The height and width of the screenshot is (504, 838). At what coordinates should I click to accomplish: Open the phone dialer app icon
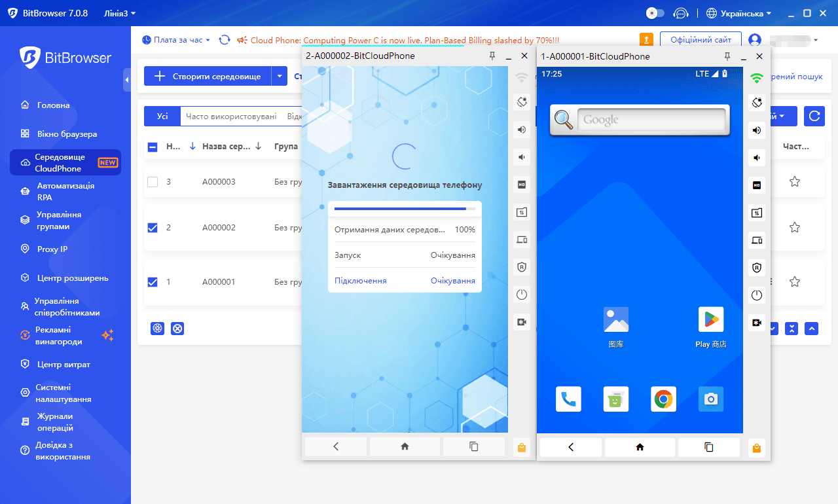(x=568, y=399)
